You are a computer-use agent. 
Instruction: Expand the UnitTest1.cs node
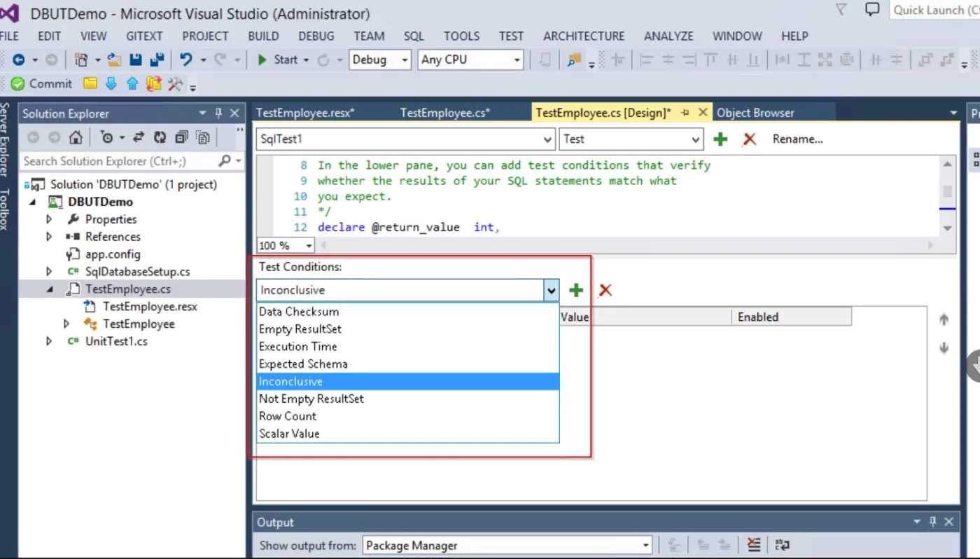point(49,342)
